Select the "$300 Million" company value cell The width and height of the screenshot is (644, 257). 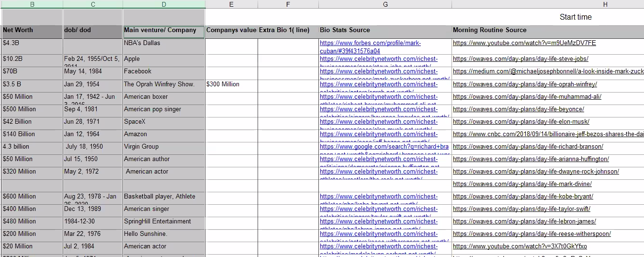click(223, 84)
